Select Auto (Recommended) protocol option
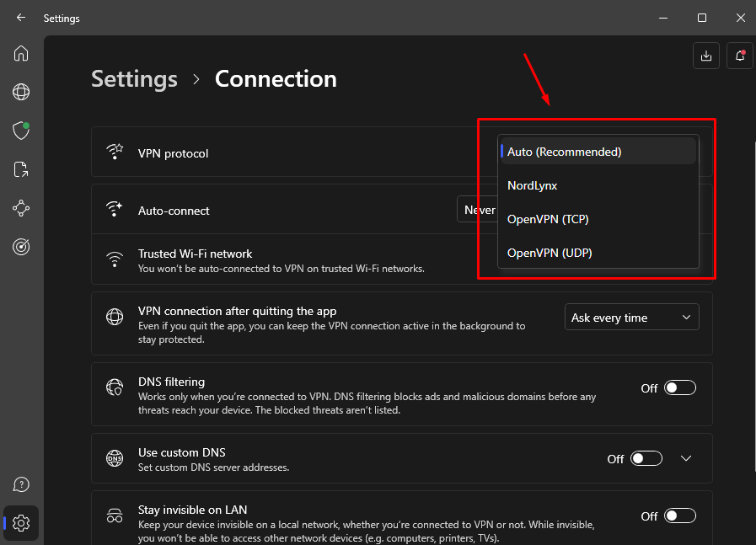 [598, 152]
